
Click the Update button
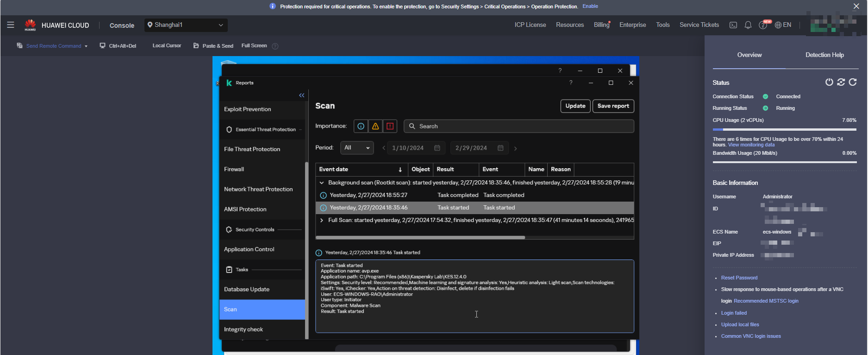click(575, 106)
